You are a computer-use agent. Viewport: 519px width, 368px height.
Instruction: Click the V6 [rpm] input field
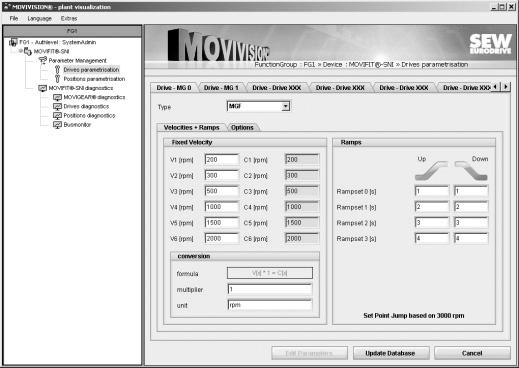pyautogui.click(x=222, y=239)
